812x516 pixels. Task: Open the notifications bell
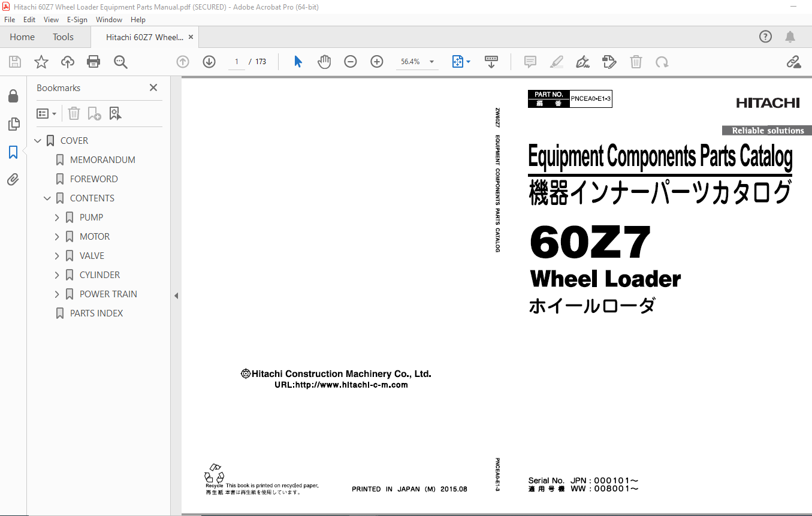click(x=790, y=37)
